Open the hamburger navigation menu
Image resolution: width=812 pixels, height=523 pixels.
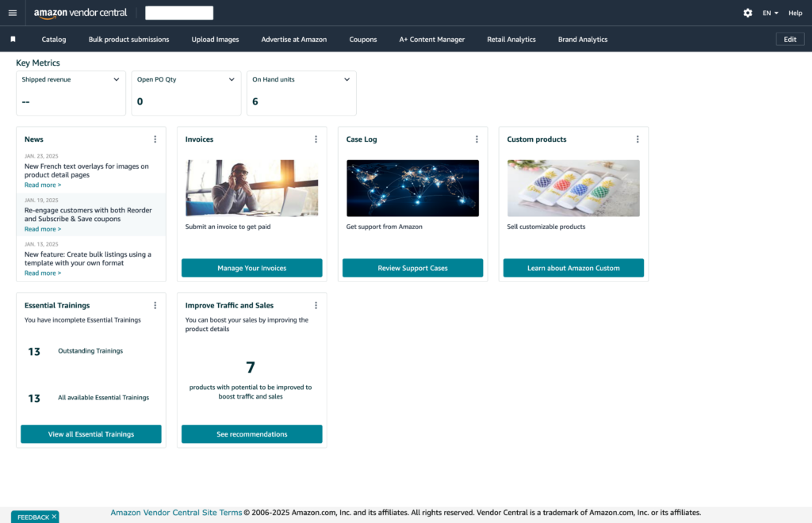(x=13, y=13)
